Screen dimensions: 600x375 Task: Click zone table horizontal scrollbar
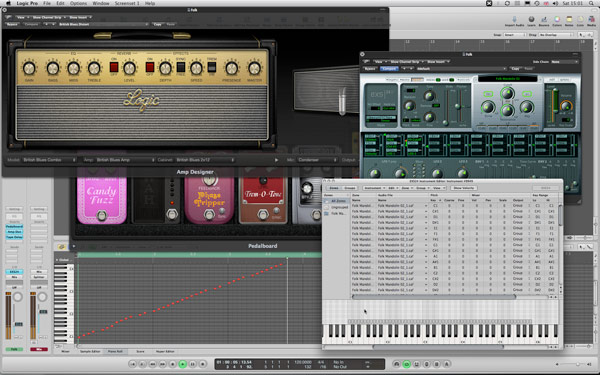pos(434,297)
